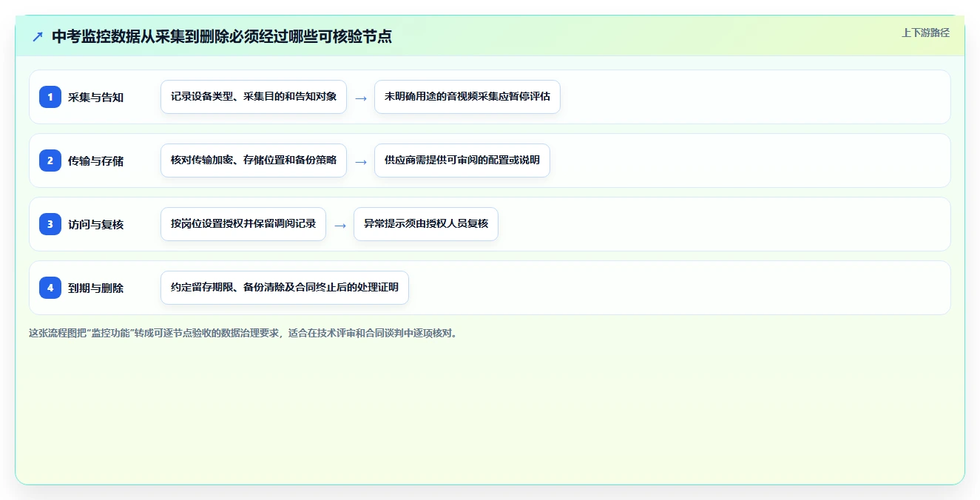Select the 按岗位设置授权并保留调阅记录 node

pos(243,224)
